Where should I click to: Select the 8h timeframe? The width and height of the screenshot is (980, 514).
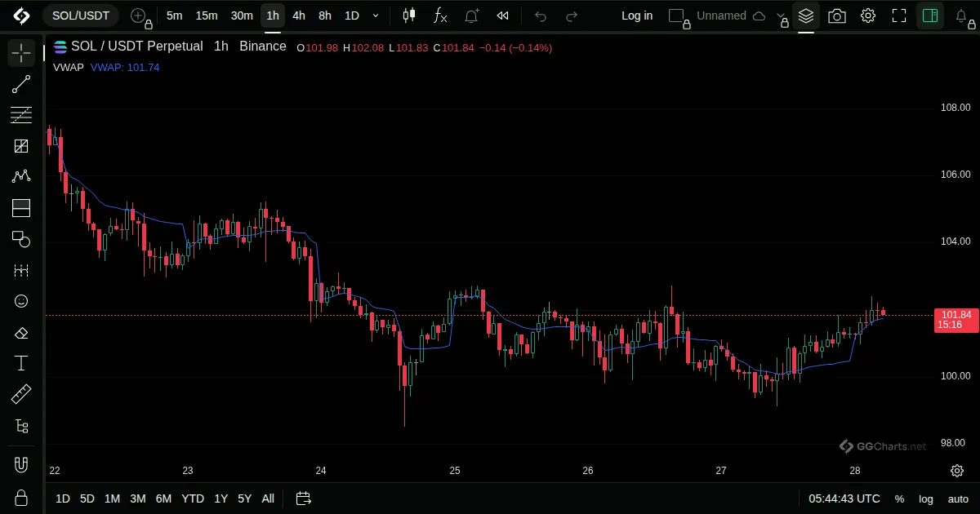(325, 16)
